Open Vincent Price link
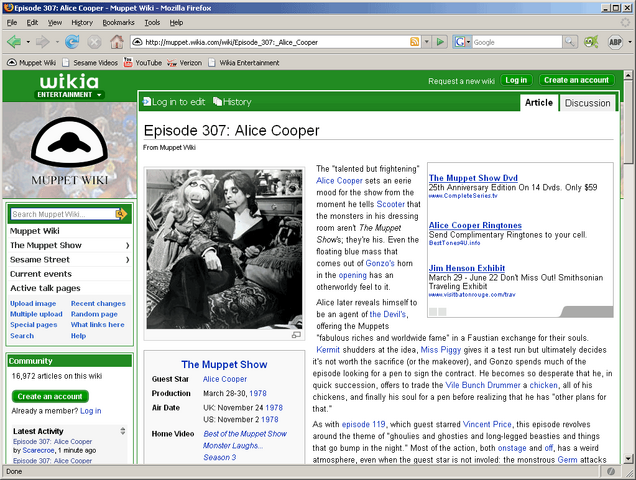The height and width of the screenshot is (480, 636). pyautogui.click(x=487, y=424)
